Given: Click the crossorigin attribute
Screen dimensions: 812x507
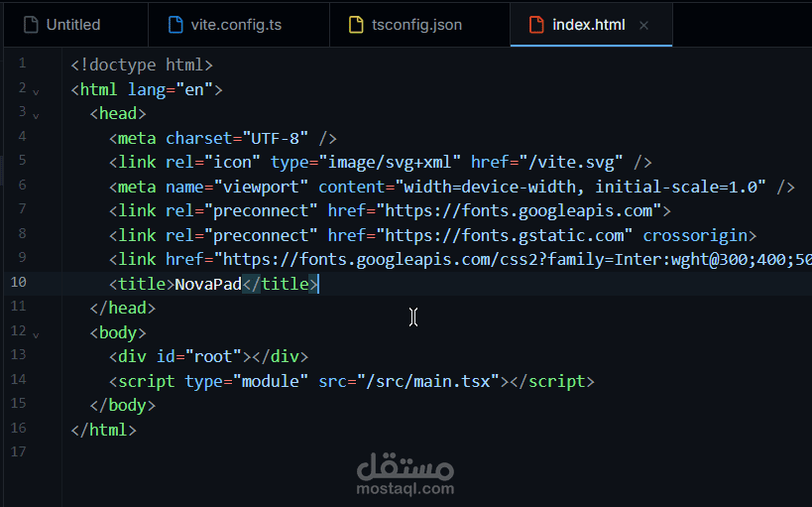Looking at the screenshot, I should click(x=695, y=235).
